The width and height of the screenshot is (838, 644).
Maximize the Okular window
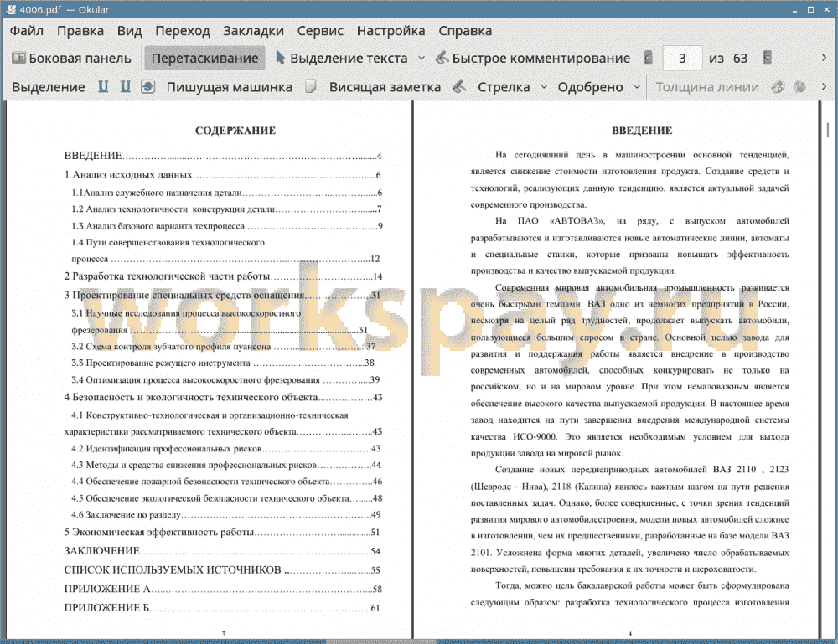coord(810,9)
